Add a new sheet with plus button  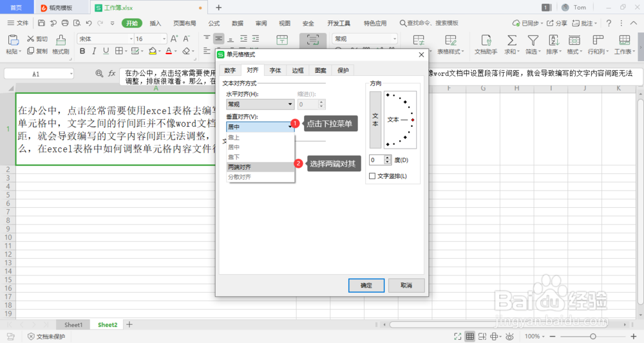pyautogui.click(x=129, y=324)
